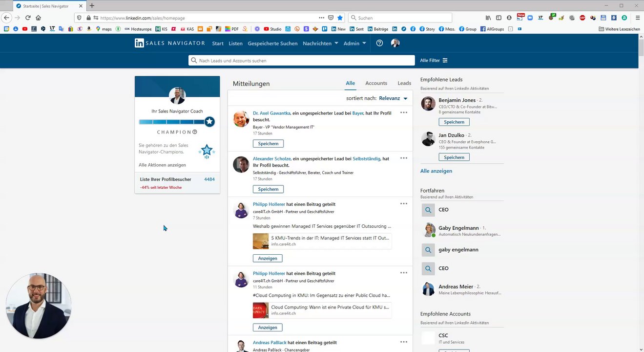The height and width of the screenshot is (352, 644).
Task: Open the sort by Relevanz dropdown
Action: [393, 98]
